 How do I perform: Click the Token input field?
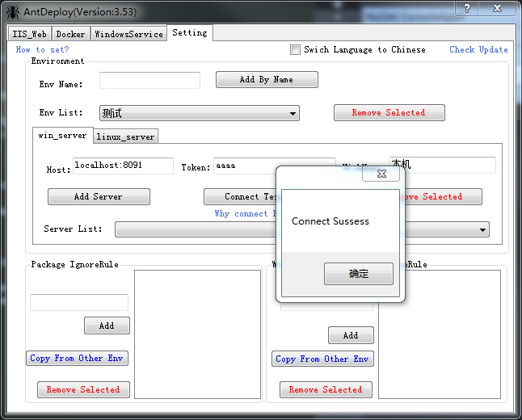[x=245, y=166]
